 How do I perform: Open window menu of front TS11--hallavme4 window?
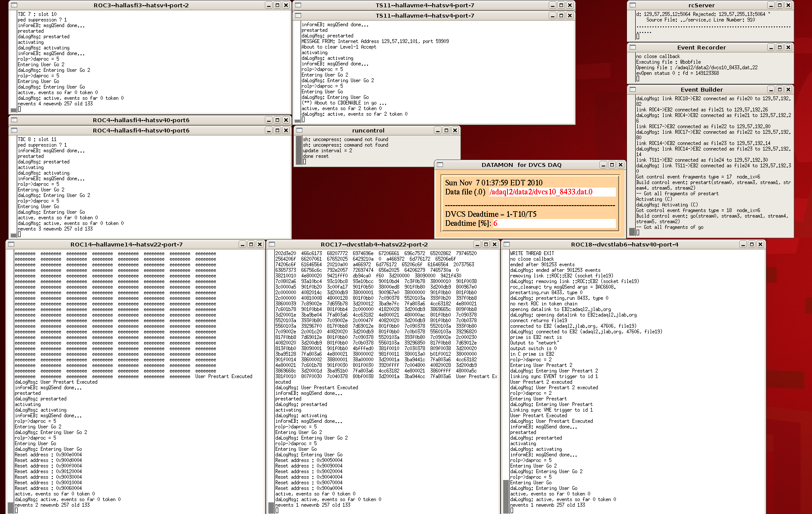pos(298,15)
